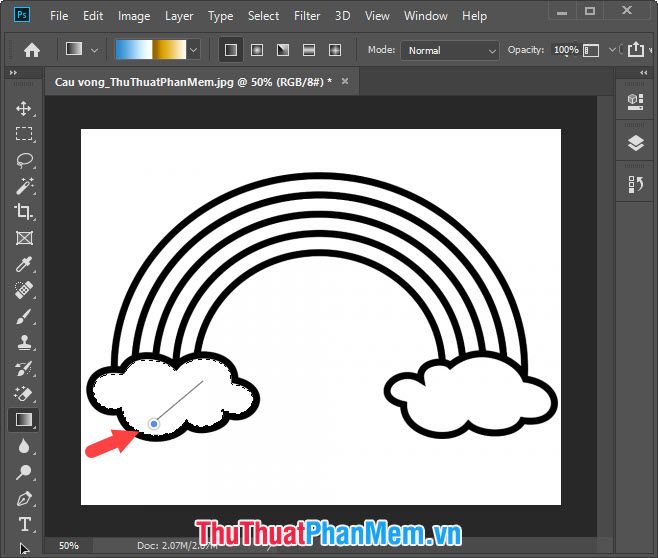Select the Lasso tool
The width and height of the screenshot is (658, 558).
pos(24,160)
